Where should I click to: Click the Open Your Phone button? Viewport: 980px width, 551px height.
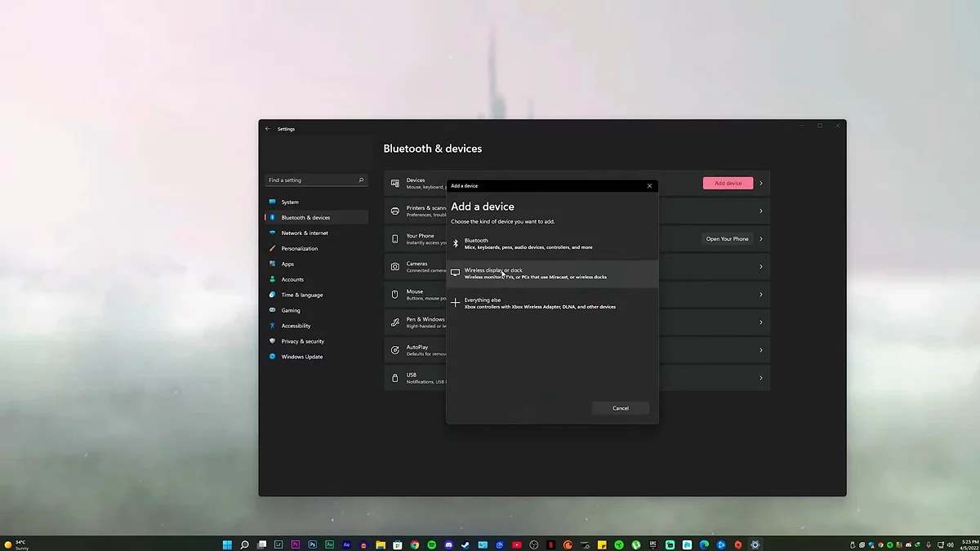pos(727,239)
